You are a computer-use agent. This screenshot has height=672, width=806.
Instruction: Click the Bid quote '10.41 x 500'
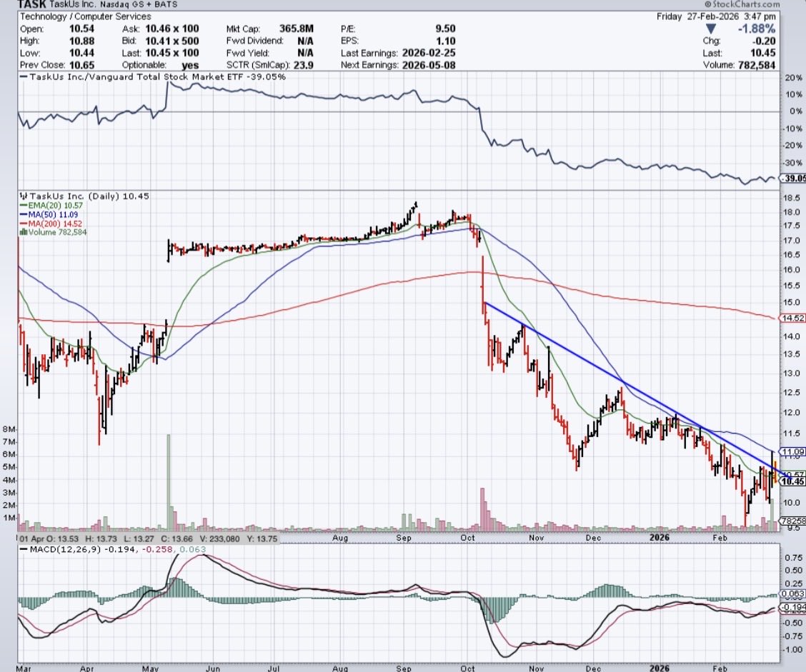point(171,41)
